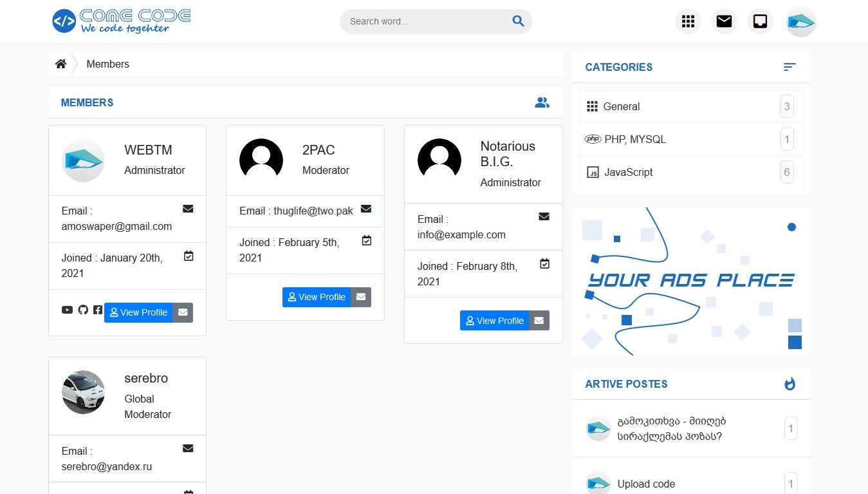View Profile of Notarious B.I.G.
The image size is (868, 494).
tap(494, 321)
